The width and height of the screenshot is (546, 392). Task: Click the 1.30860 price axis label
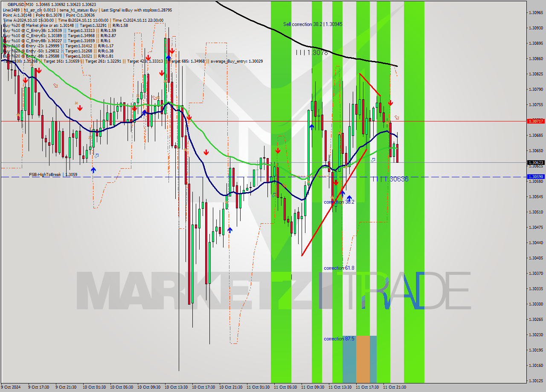(x=535, y=59)
